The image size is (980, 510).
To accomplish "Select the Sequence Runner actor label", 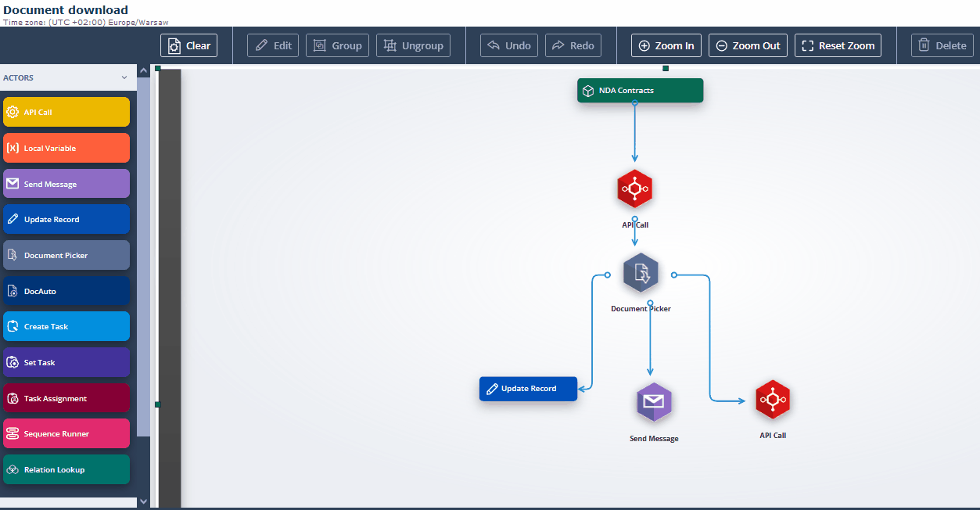I will (x=56, y=434).
